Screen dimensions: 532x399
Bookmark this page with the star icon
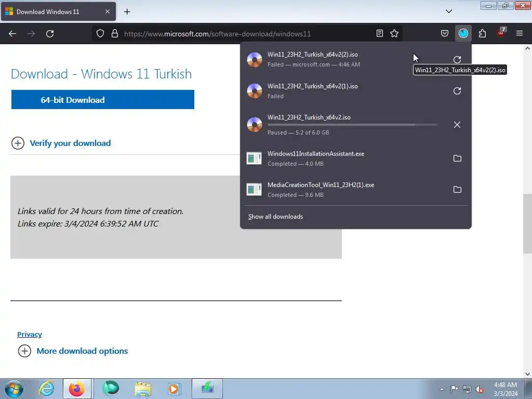pyautogui.click(x=394, y=33)
